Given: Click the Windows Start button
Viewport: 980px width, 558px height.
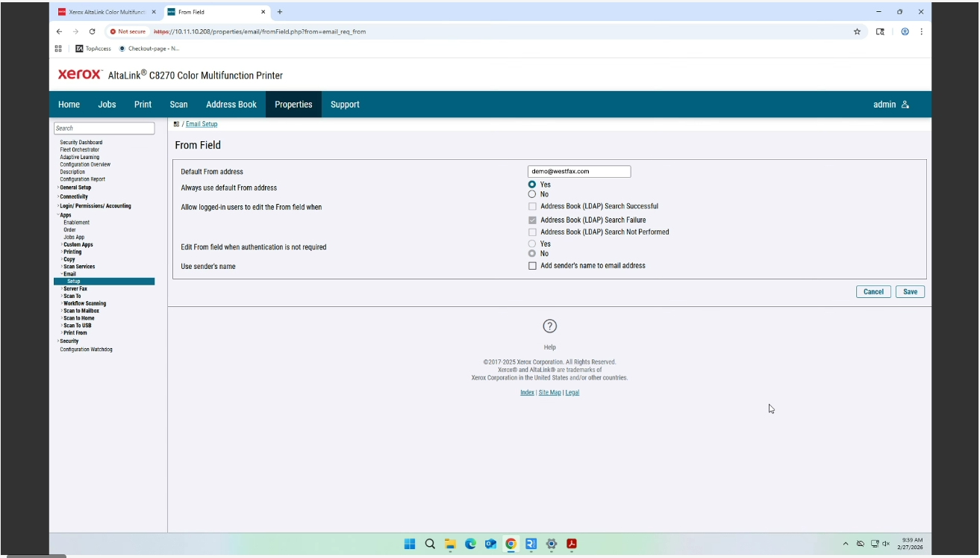Looking at the screenshot, I should click(409, 544).
